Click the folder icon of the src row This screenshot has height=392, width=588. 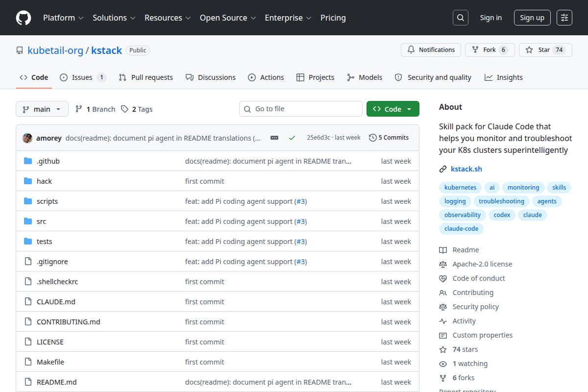coord(28,221)
